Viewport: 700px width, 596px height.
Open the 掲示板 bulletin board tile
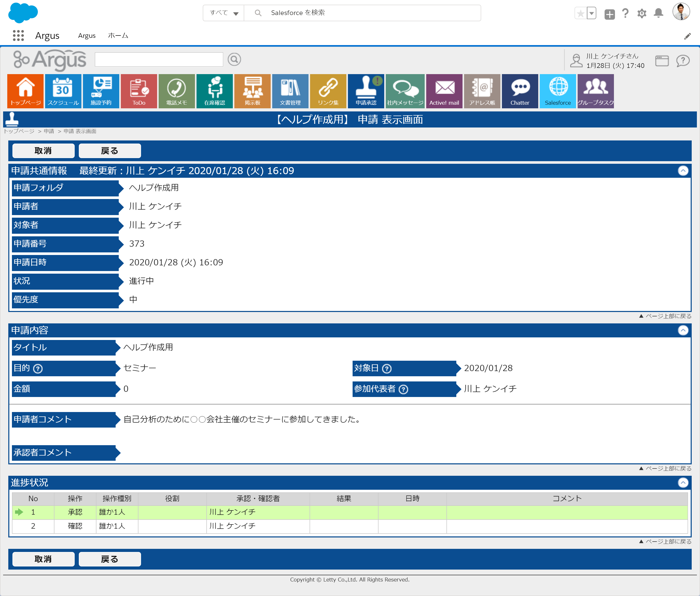[x=252, y=91]
